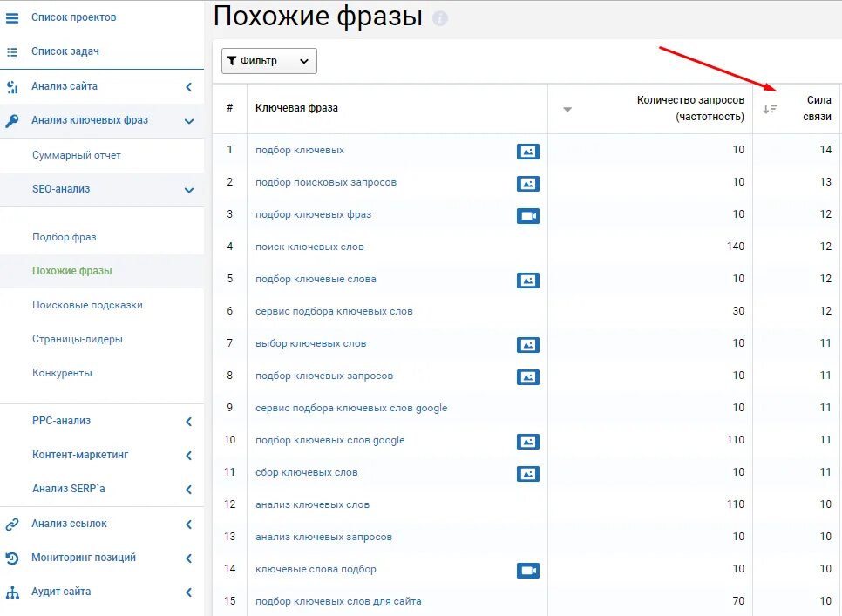Click frequency value 70 in row 15
Image resolution: width=842 pixels, height=616 pixels.
(x=738, y=600)
